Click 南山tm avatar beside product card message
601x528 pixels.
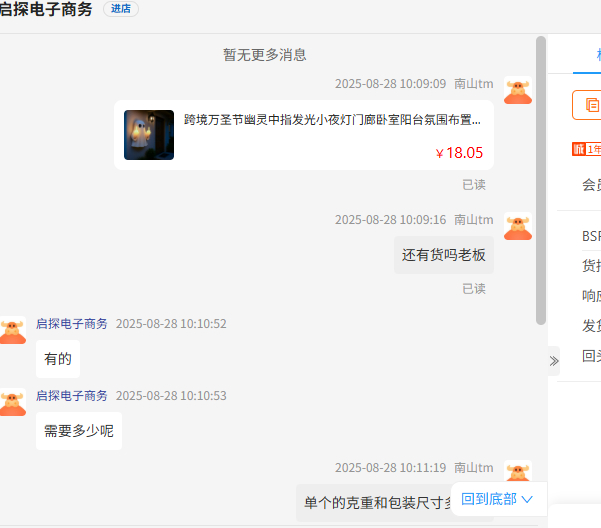(518, 90)
